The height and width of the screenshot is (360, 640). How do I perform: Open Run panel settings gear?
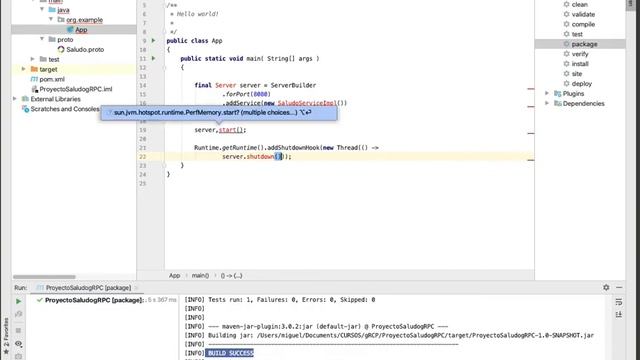click(x=606, y=288)
